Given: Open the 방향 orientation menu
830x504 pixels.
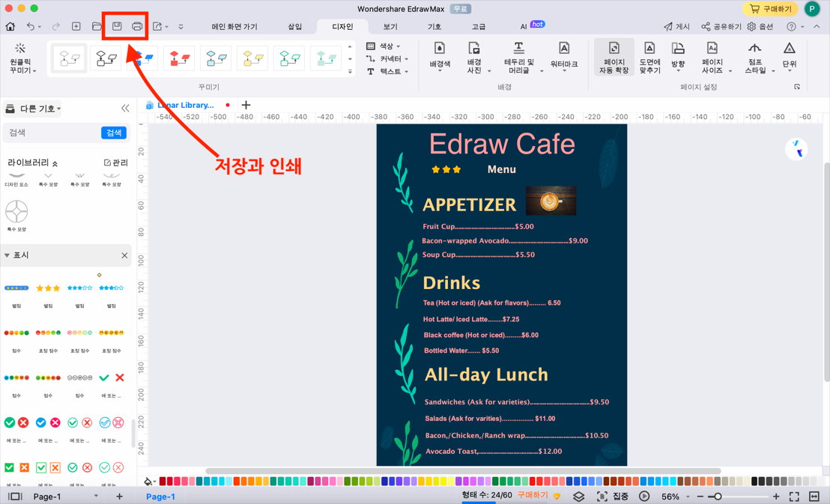Looking at the screenshot, I should pos(678,55).
